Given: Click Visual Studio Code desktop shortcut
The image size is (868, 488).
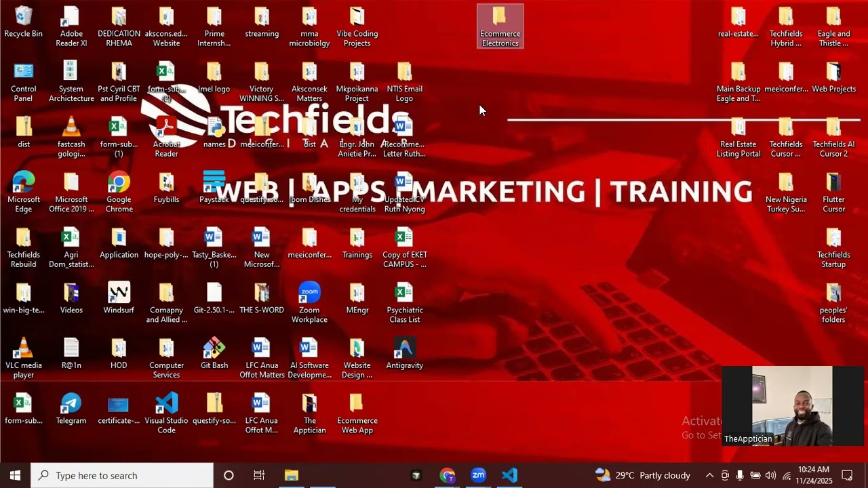Looking at the screenshot, I should [166, 413].
